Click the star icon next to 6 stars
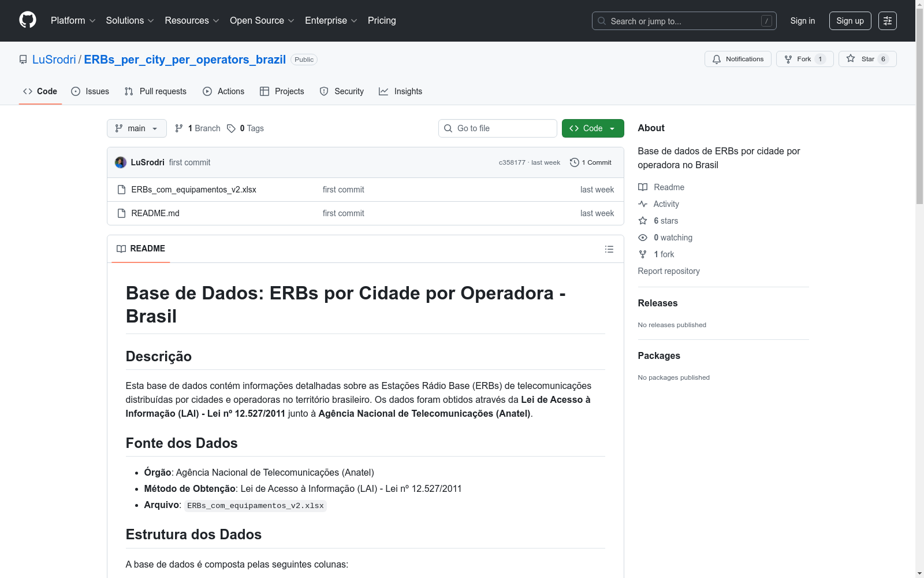The height and width of the screenshot is (578, 924). (643, 221)
